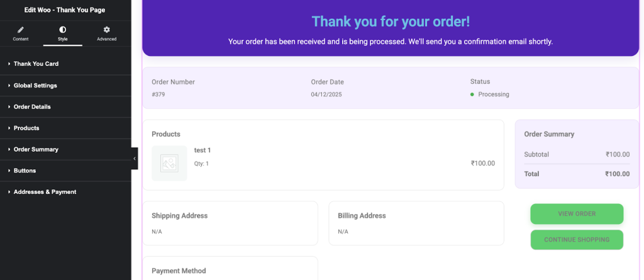
Task: Click the test 1 product image placeholder
Action: pos(169,164)
